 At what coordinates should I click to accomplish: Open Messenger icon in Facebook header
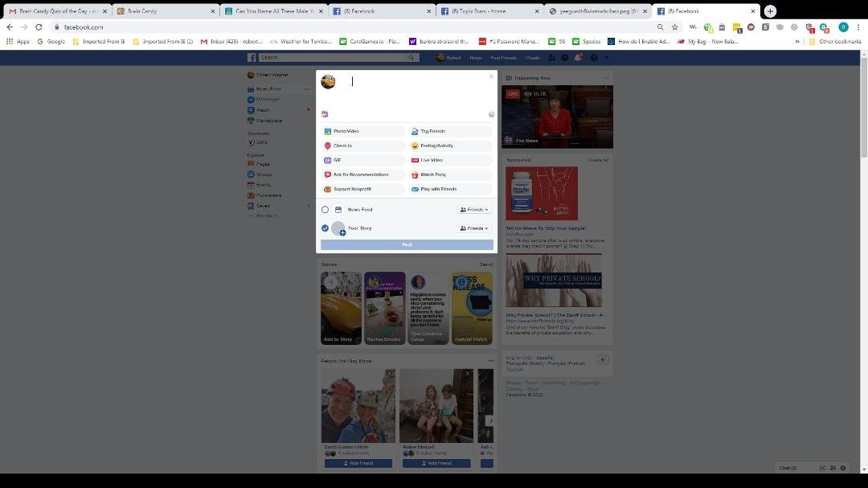pos(565,58)
